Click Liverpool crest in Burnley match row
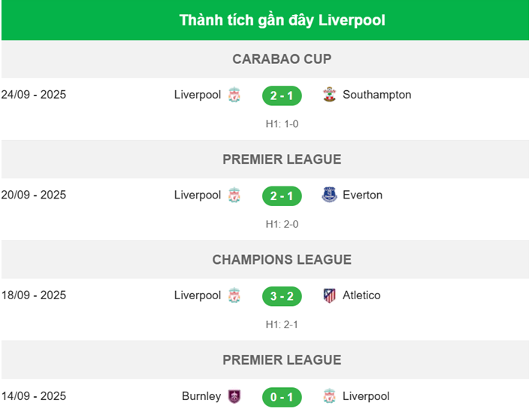 (329, 396)
